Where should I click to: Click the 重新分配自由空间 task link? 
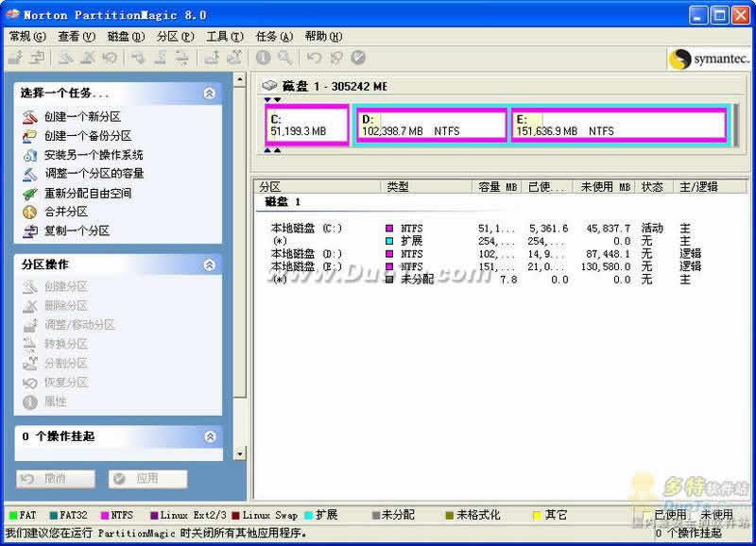pyautogui.click(x=88, y=193)
